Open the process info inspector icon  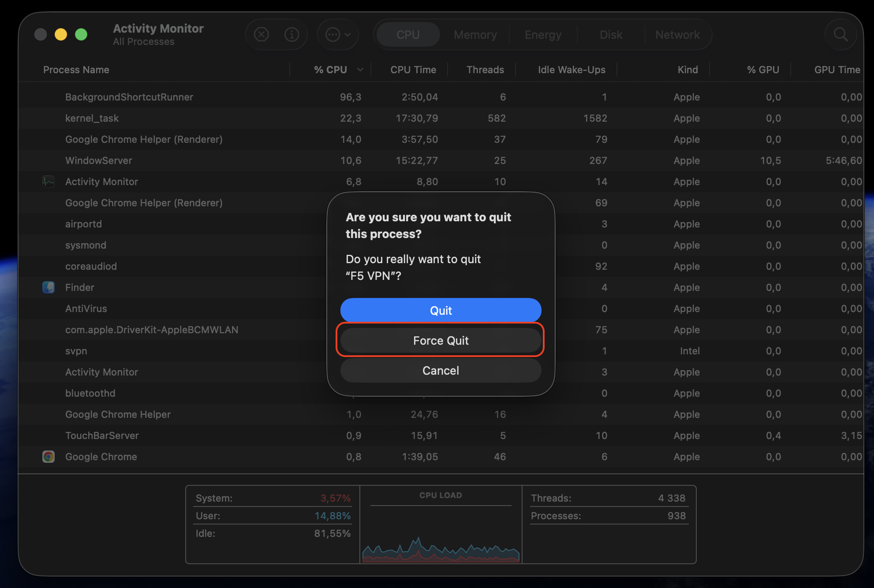pos(291,34)
